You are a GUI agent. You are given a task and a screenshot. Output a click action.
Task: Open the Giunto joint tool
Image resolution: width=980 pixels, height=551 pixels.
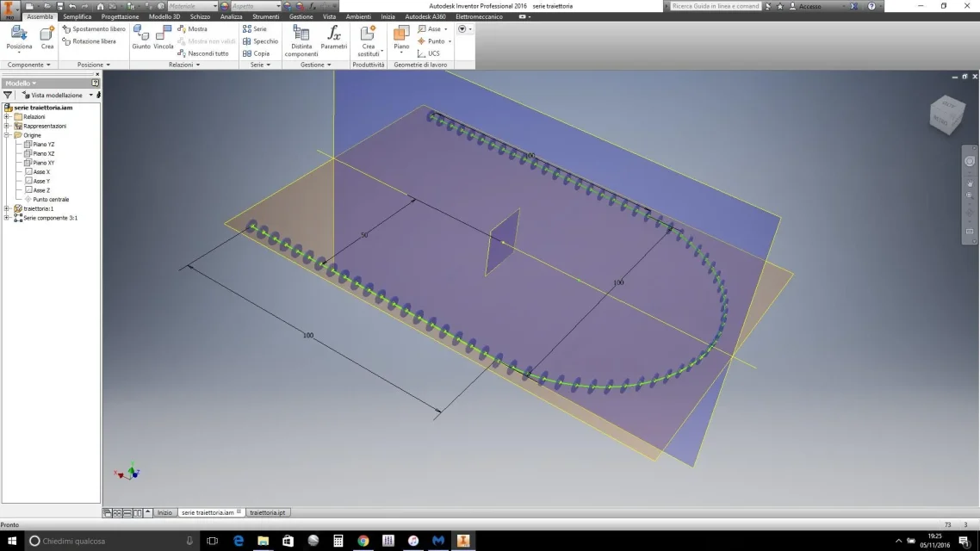[x=141, y=38]
